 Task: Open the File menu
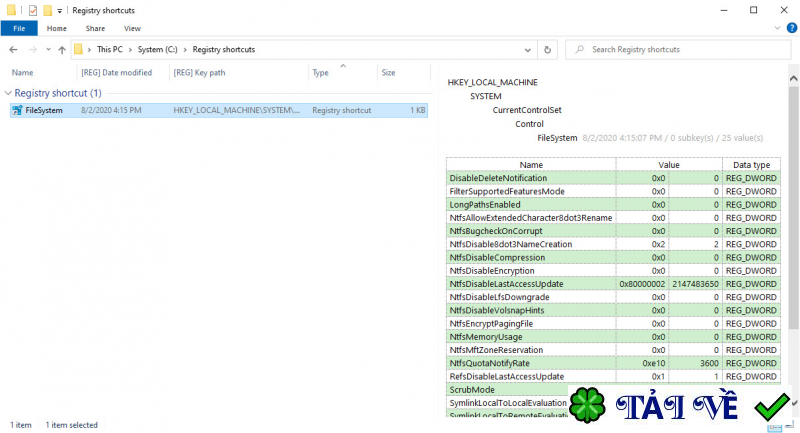click(x=18, y=29)
